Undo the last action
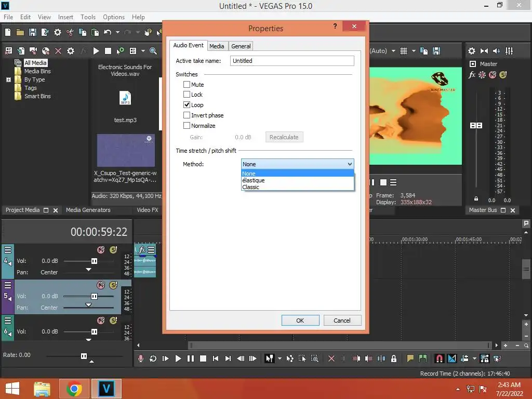Screen dimensions: 532x399 (108, 32)
